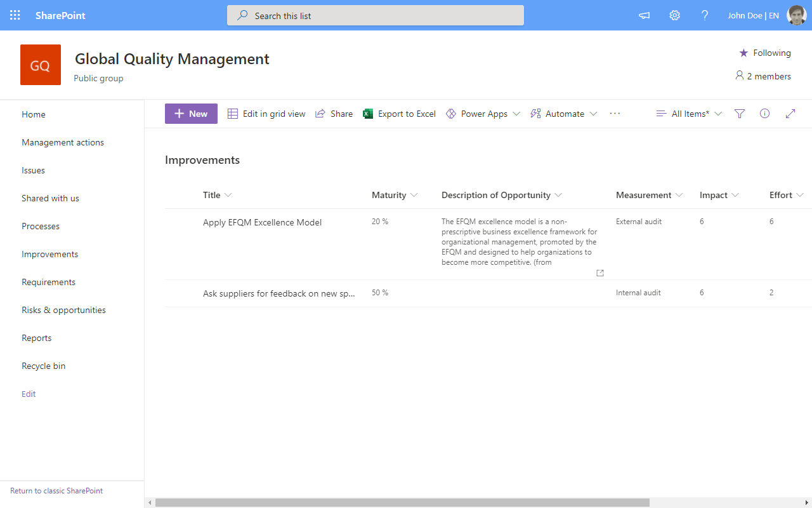Export the Improvements list to Excel
Image resolution: width=812 pixels, height=508 pixels.
[399, 113]
